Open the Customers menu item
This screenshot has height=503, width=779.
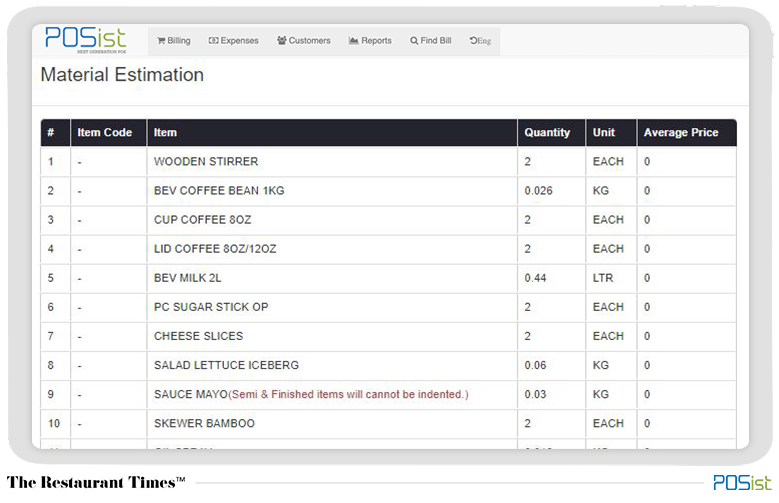coord(304,41)
